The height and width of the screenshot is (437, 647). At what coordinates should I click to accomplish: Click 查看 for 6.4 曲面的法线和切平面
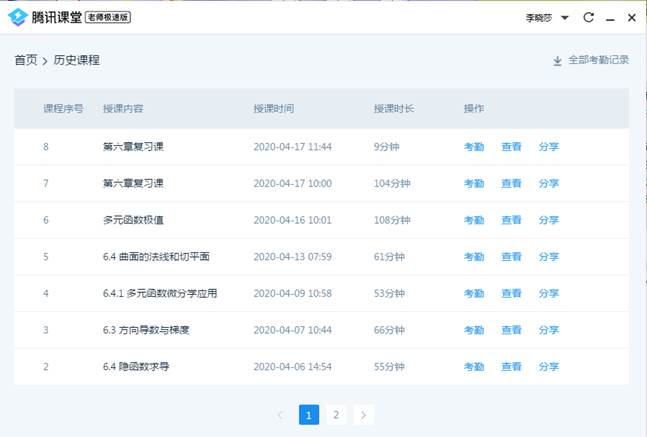pyautogui.click(x=511, y=257)
